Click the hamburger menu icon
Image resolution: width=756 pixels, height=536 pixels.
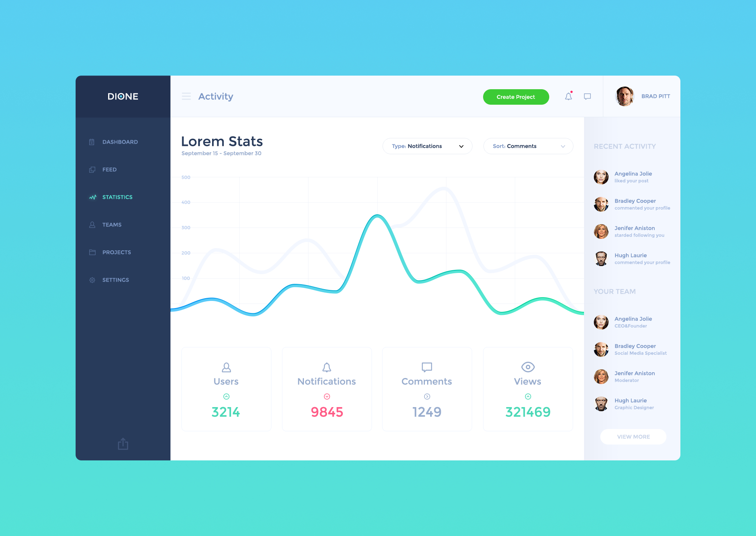[x=186, y=97]
